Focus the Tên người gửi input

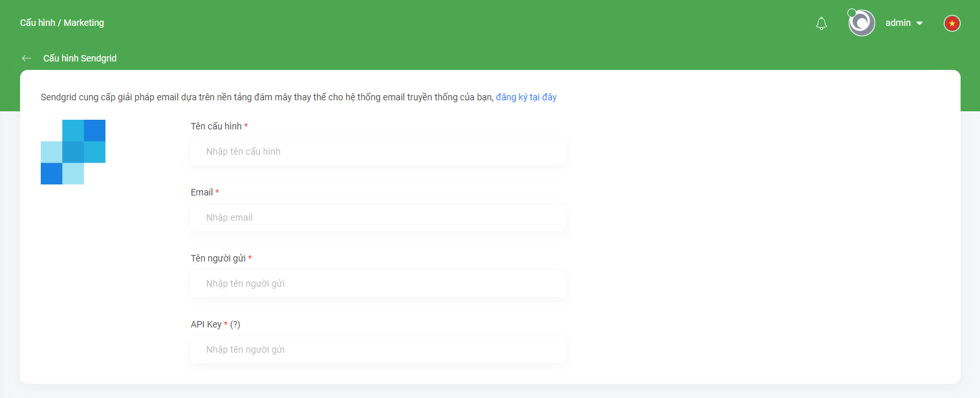pos(378,283)
